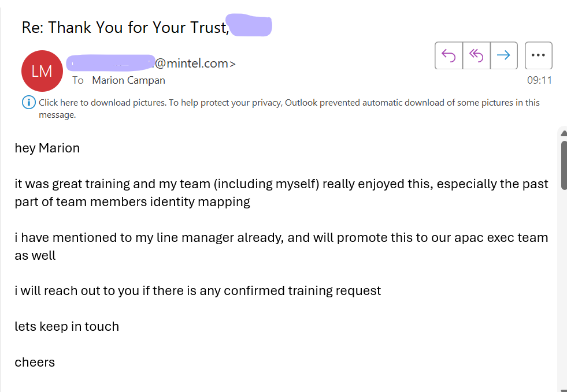Forward this email using the right-arrow icon
The width and height of the screenshot is (567, 392).
(x=504, y=55)
